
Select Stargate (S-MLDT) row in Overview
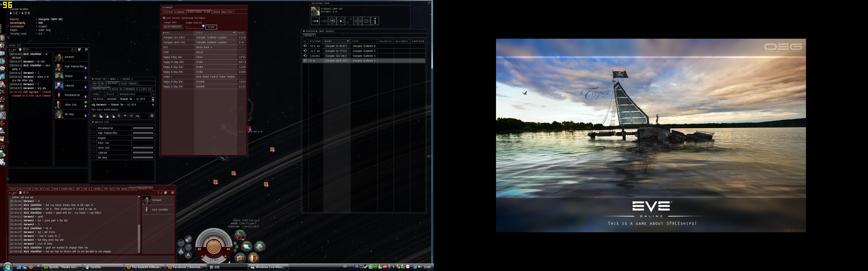pyautogui.click(x=364, y=46)
